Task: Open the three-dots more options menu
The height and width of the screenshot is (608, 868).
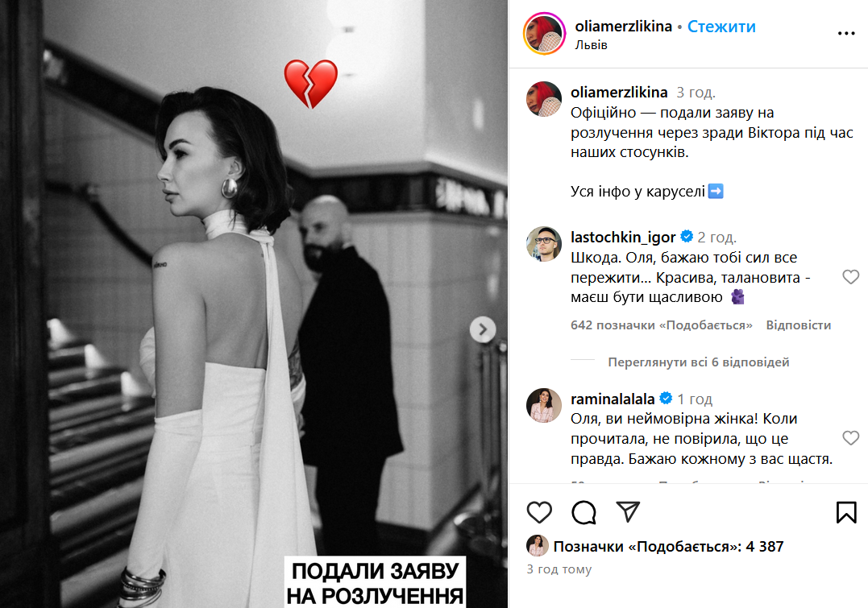Action: [846, 34]
